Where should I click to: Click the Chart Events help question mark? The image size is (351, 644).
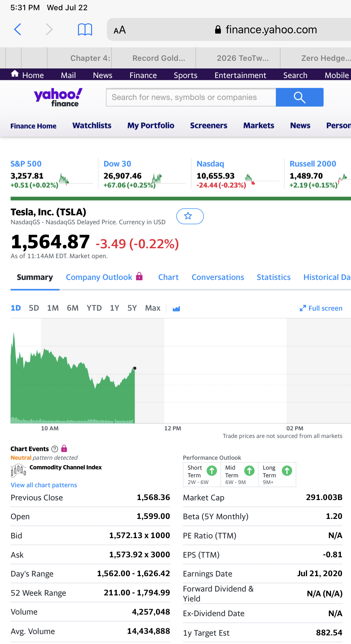coord(55,449)
